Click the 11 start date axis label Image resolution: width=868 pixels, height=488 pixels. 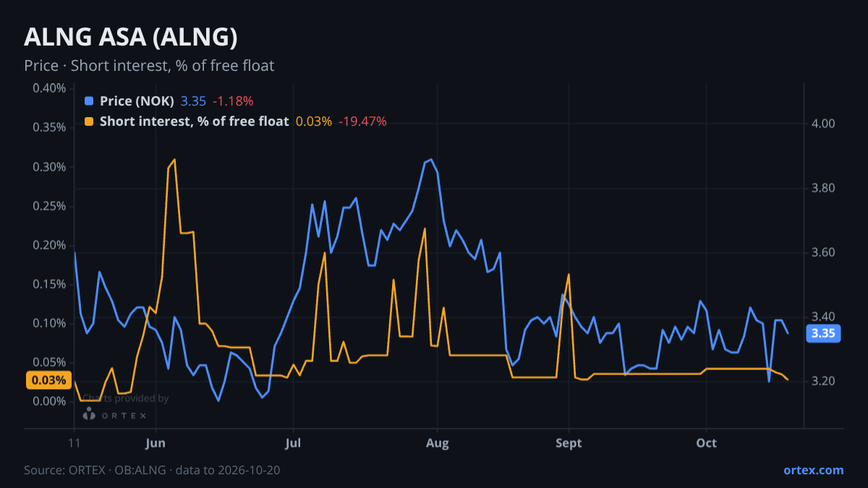(x=74, y=442)
